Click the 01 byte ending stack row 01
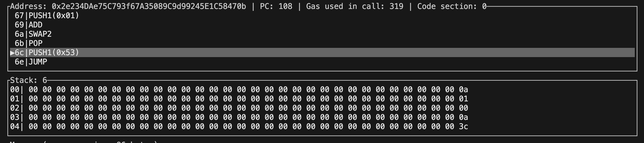The width and height of the screenshot is (644, 143). (x=463, y=99)
